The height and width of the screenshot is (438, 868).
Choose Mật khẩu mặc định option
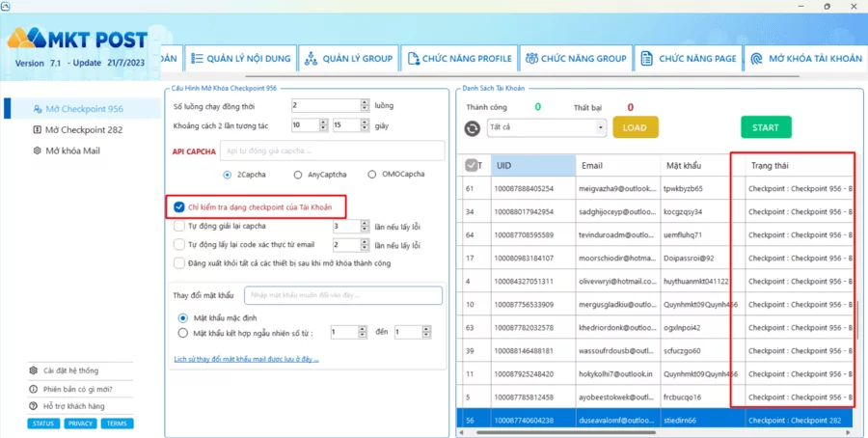pyautogui.click(x=183, y=317)
